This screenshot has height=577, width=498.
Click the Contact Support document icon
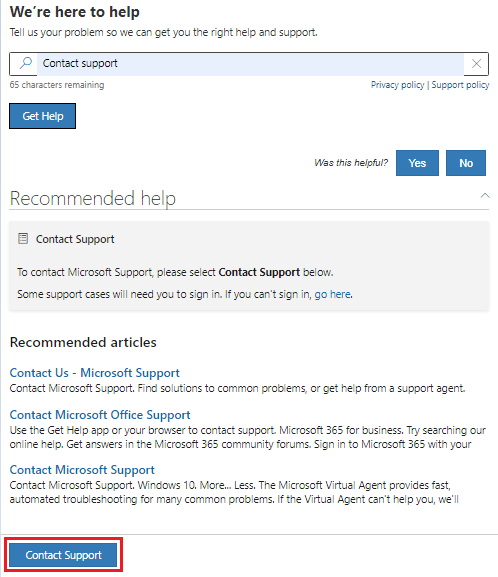pos(23,239)
